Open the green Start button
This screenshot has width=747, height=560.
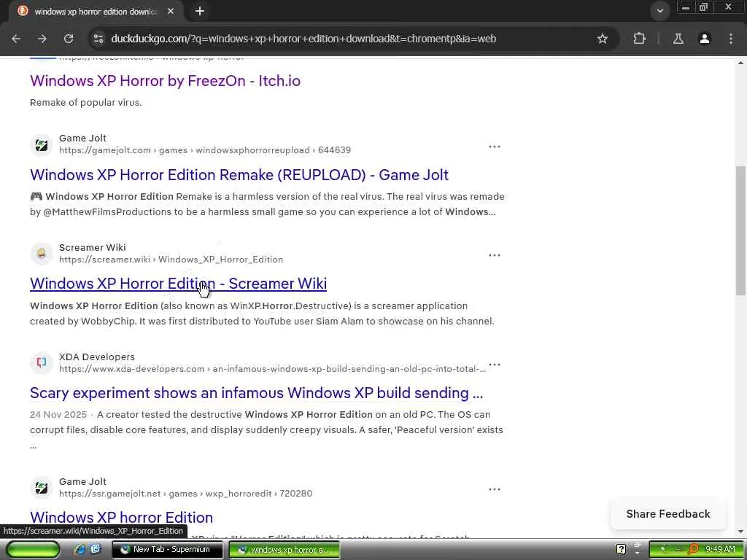click(x=34, y=550)
